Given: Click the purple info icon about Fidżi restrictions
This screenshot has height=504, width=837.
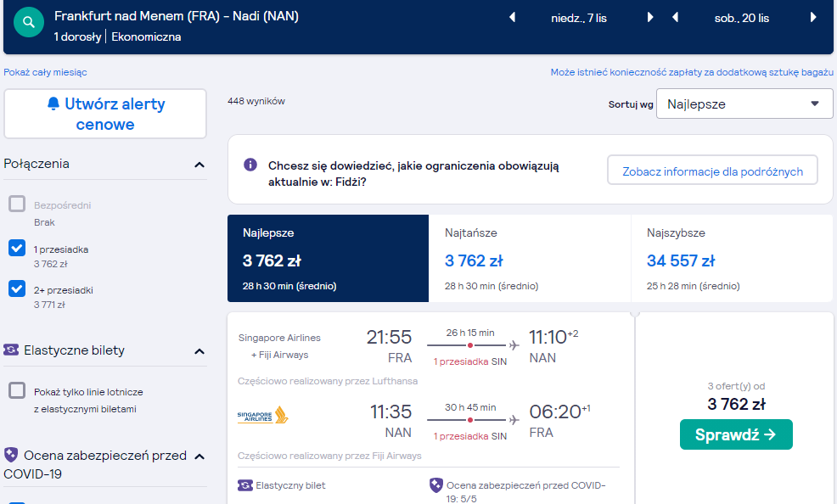Looking at the screenshot, I should tap(250, 165).
